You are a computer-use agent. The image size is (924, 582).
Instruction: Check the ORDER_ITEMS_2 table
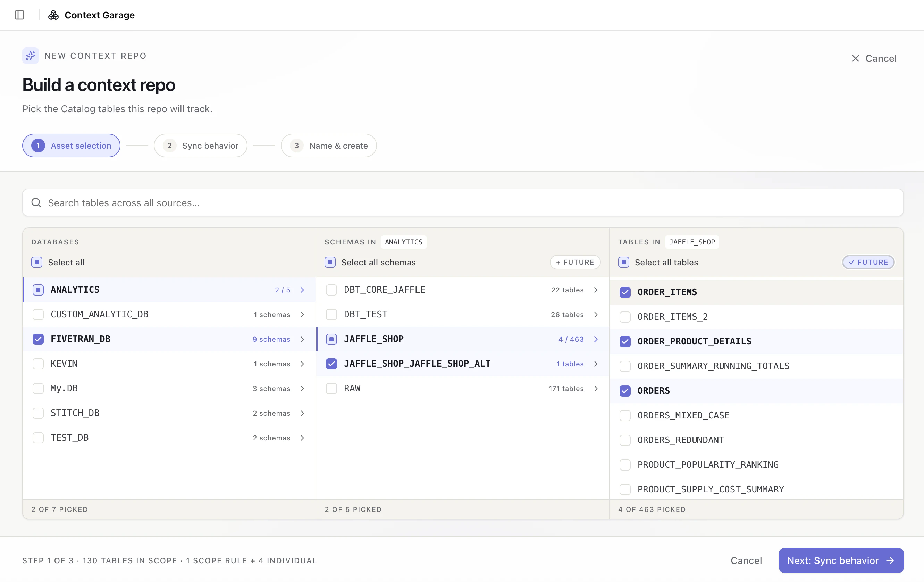pyautogui.click(x=625, y=317)
